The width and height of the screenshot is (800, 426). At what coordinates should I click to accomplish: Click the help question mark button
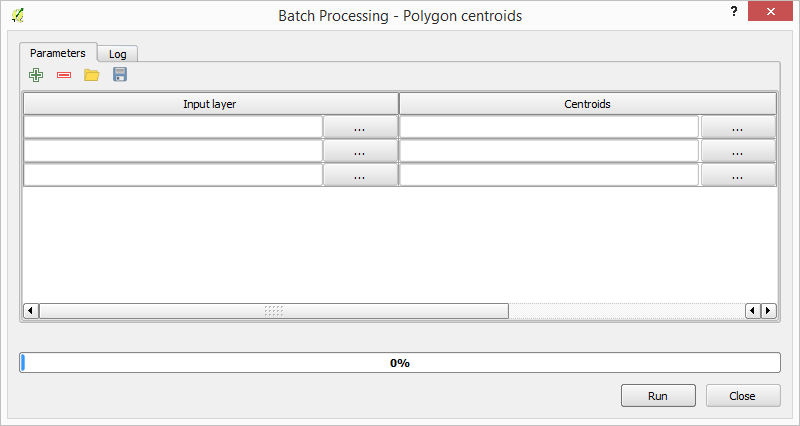(735, 10)
